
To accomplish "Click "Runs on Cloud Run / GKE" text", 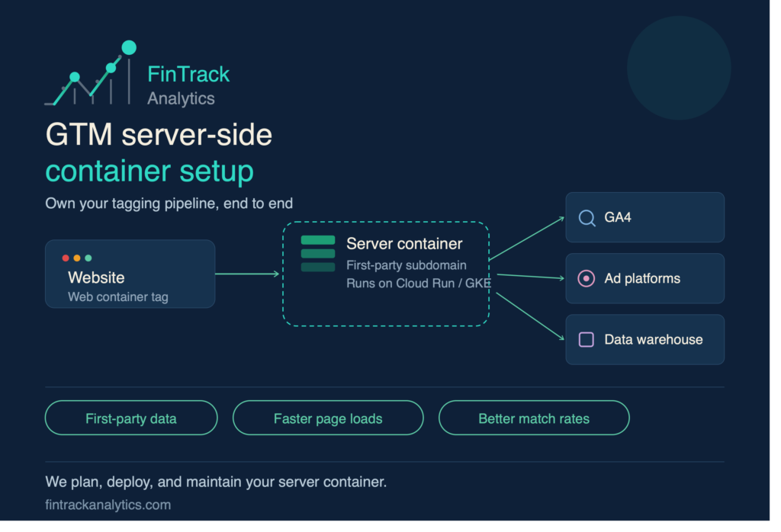I will tap(419, 284).
